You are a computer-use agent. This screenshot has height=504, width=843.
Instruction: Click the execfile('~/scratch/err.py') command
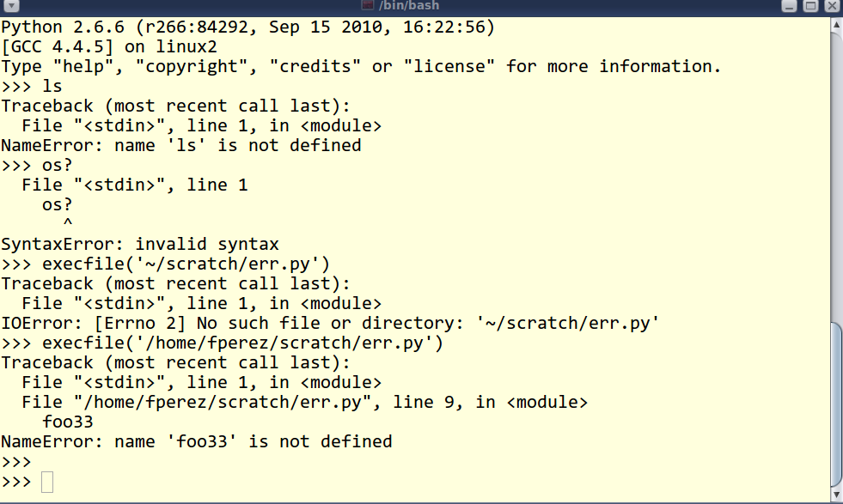coord(186,264)
